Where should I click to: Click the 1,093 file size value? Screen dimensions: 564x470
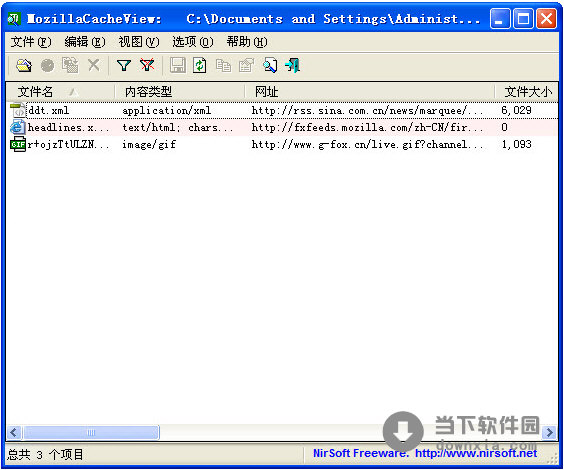(x=516, y=144)
